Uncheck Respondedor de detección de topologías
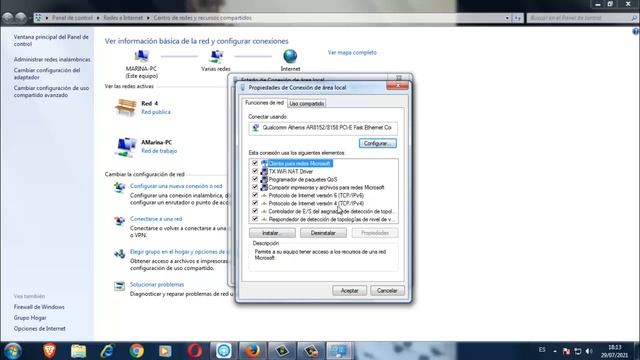Viewport: 640px width, 360px height. pos(255,219)
